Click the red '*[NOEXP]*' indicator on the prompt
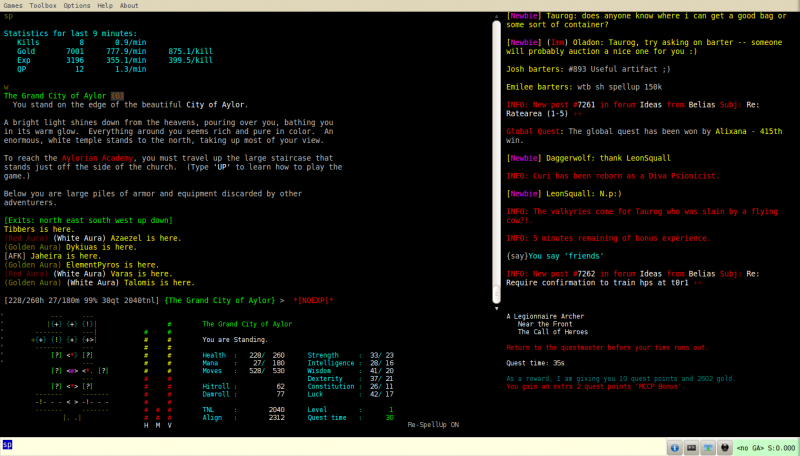The height and width of the screenshot is (456, 800). [313, 300]
